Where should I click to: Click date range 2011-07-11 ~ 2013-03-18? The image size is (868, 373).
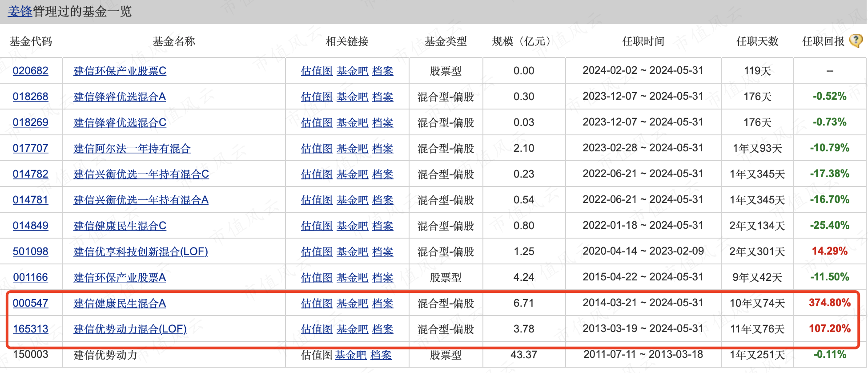(643, 354)
